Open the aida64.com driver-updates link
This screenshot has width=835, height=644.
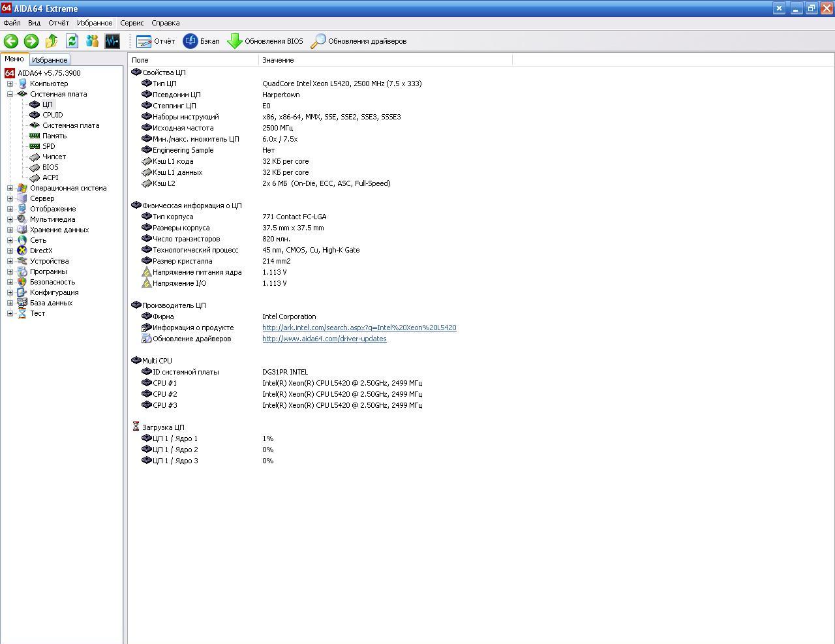[x=324, y=339]
